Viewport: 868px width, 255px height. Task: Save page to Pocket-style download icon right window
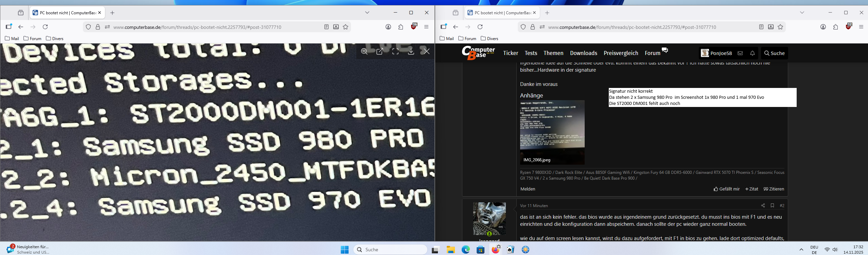tap(771, 27)
